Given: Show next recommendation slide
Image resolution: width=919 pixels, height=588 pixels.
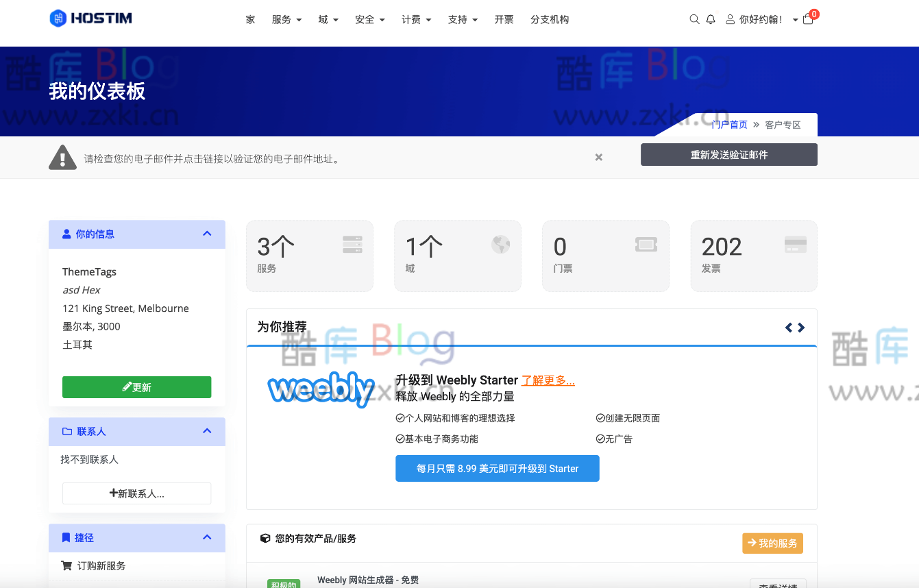Looking at the screenshot, I should coord(801,328).
